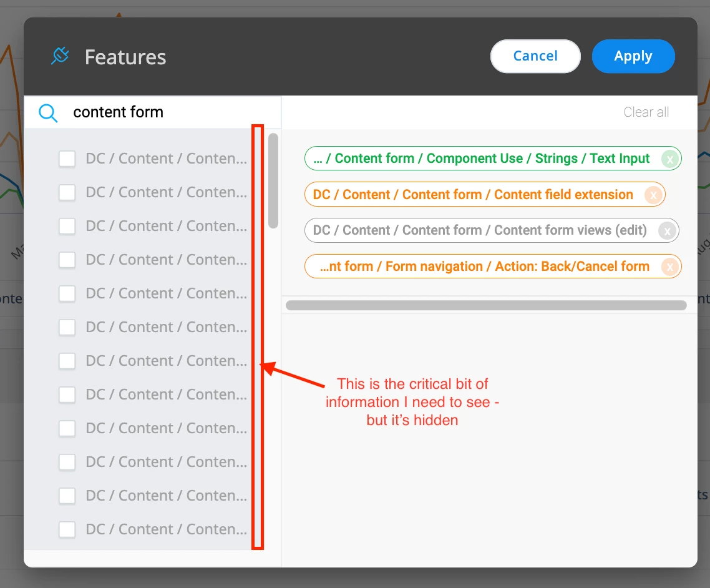710x588 pixels.
Task: Click the Form navigation Back/Cancel tag
Action: click(x=485, y=267)
